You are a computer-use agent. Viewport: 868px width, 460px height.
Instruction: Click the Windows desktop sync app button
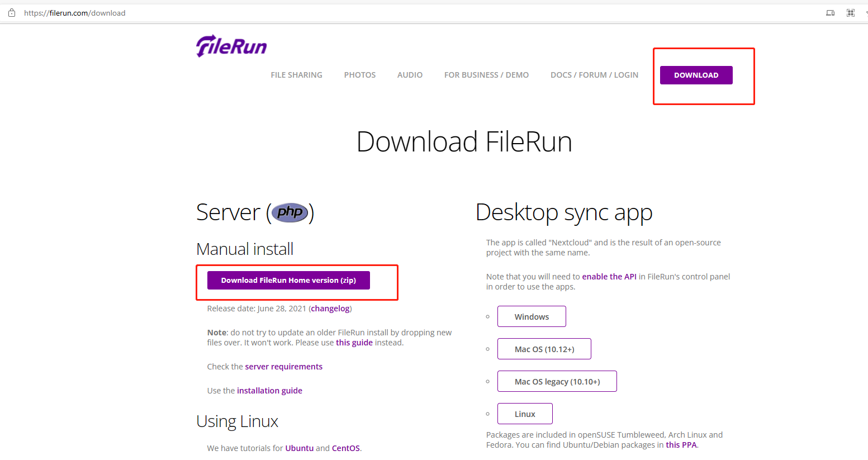point(532,317)
